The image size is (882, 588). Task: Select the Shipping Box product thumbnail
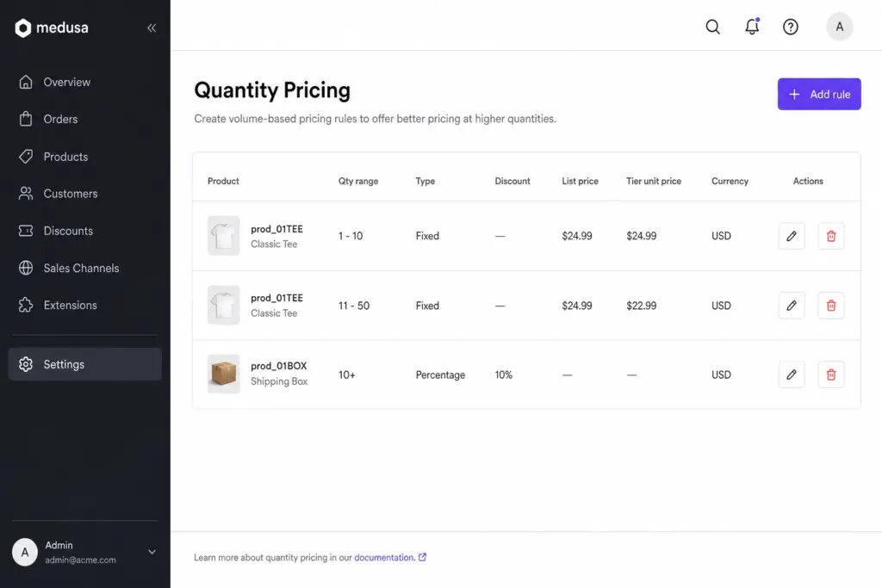tap(223, 374)
